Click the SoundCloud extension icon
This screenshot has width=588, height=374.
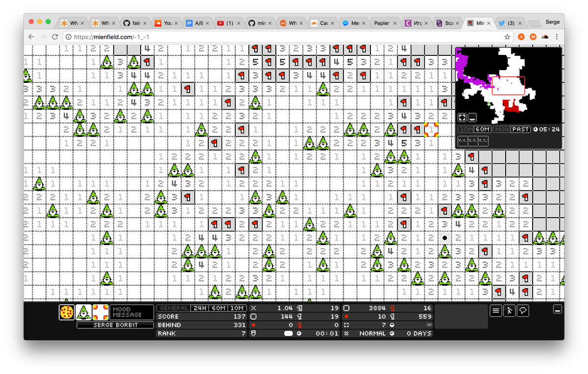[x=545, y=37]
